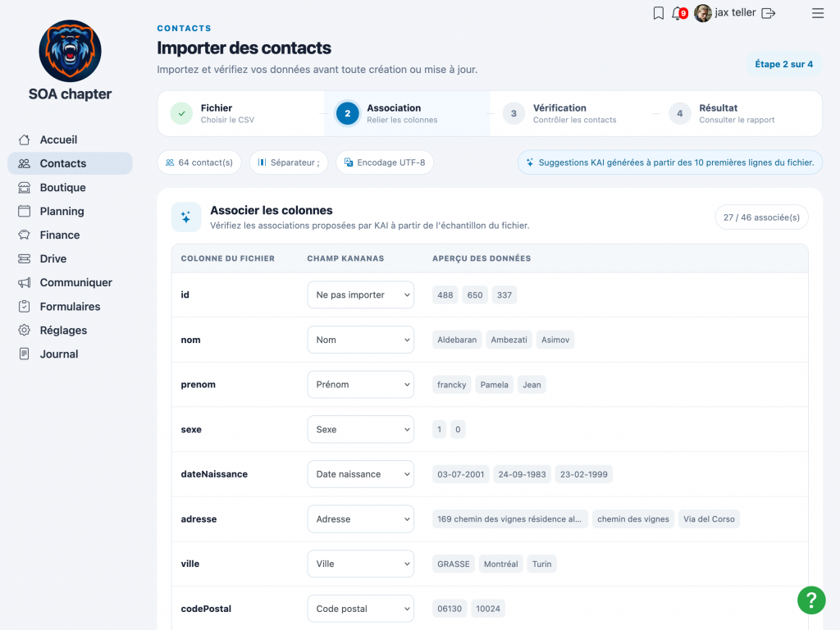840x630 pixels.
Task: Click the SOA chapter bear logo
Action: [71, 51]
